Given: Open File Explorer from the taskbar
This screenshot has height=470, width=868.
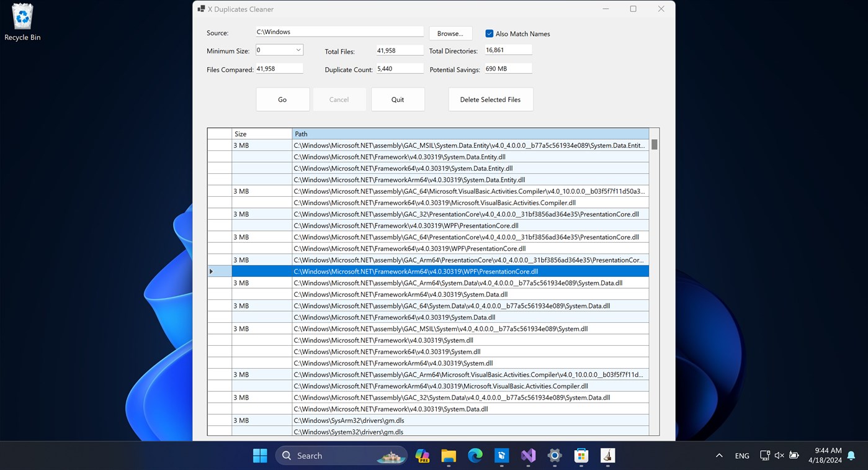Looking at the screenshot, I should [449, 455].
